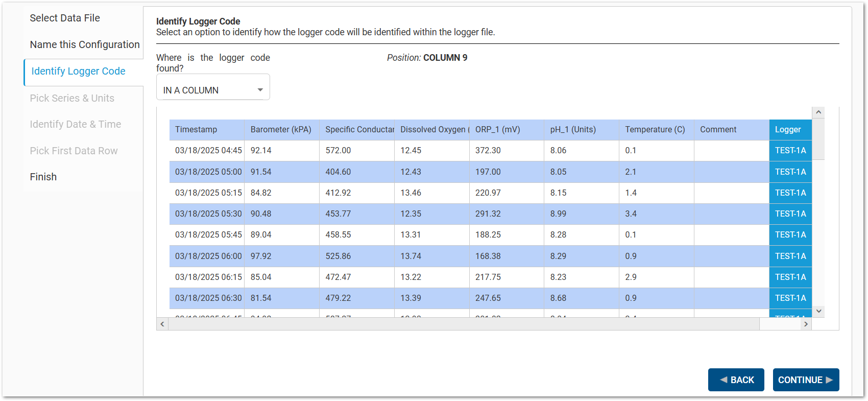Viewport: 868px width, 401px height.
Task: Select the Temperature (C) column header
Action: (x=657, y=130)
